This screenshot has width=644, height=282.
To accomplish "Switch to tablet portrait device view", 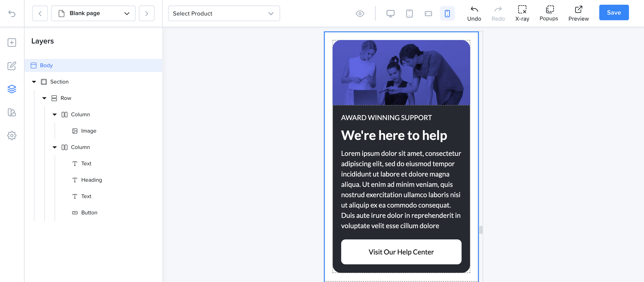I will pos(410,14).
